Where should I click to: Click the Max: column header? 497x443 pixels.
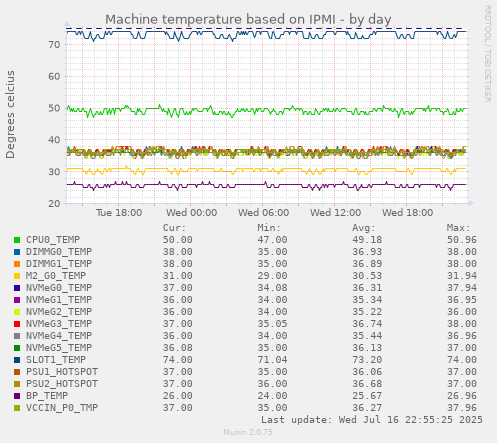click(x=459, y=228)
